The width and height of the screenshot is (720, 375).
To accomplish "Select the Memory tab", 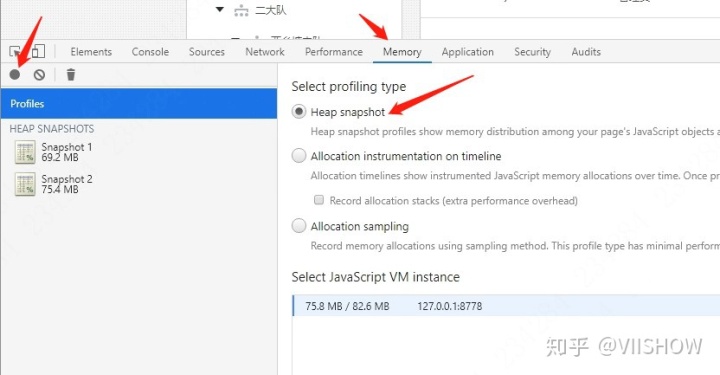I will point(402,52).
